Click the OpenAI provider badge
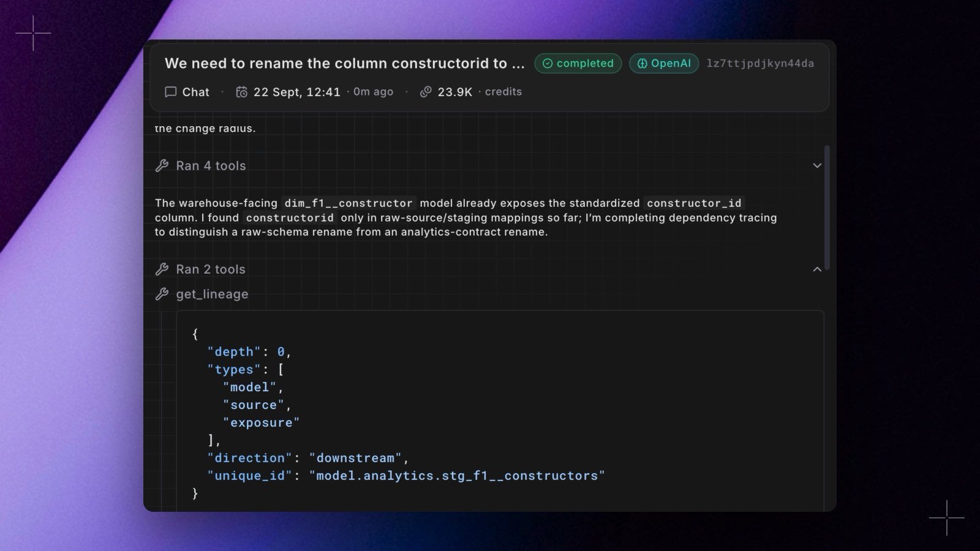The height and width of the screenshot is (551, 980). [x=664, y=63]
